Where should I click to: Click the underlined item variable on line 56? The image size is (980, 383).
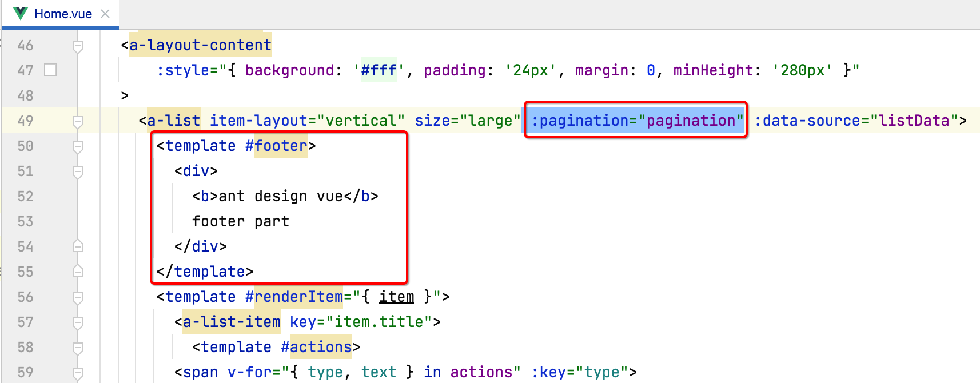point(396,297)
